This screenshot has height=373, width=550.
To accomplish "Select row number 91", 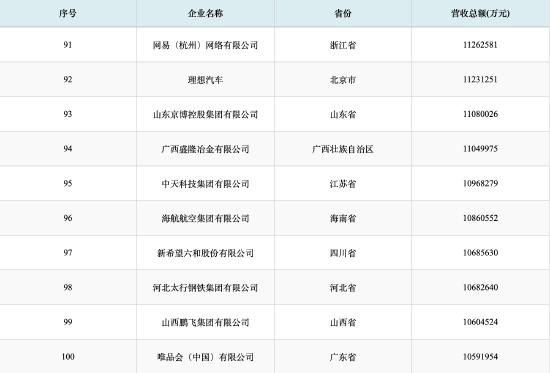I will point(68,45).
